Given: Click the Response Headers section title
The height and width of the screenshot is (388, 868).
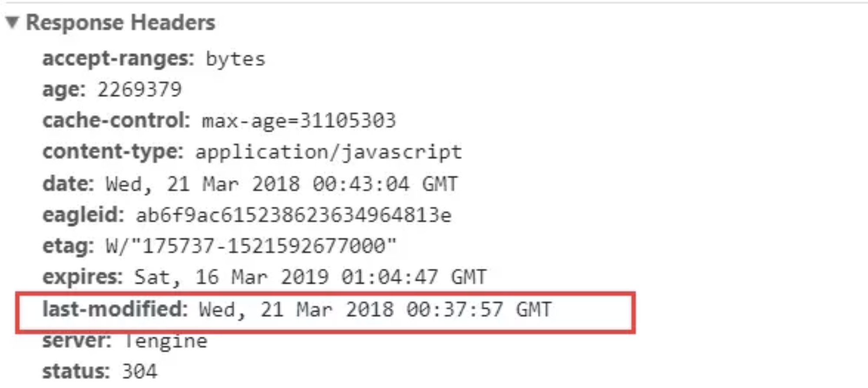Looking at the screenshot, I should click(120, 22).
